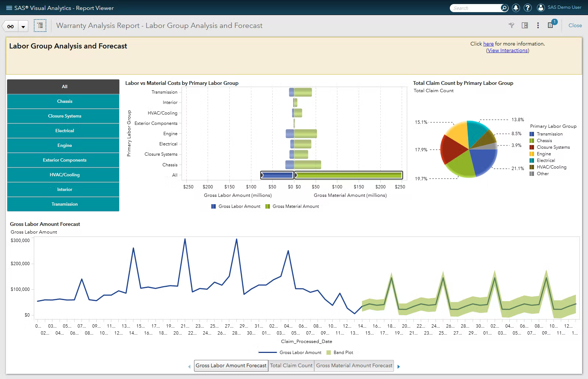Click the 19.7% pie chart label
588x379 pixels.
421,179
